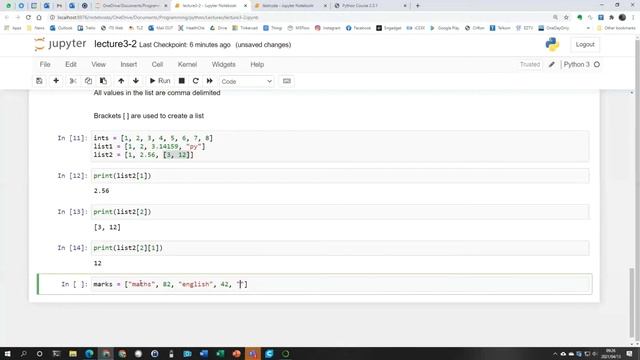
Task: Open the Edit menu
Action: click(x=71, y=64)
